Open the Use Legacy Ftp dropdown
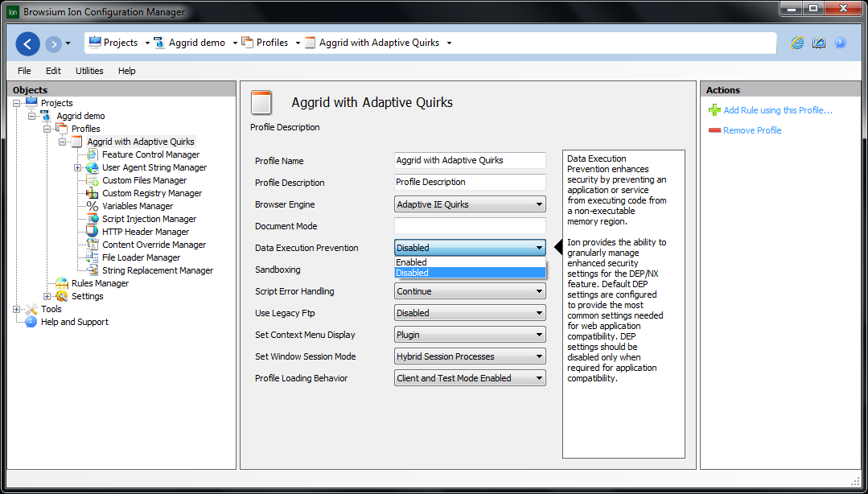This screenshot has height=494, width=868. [470, 313]
